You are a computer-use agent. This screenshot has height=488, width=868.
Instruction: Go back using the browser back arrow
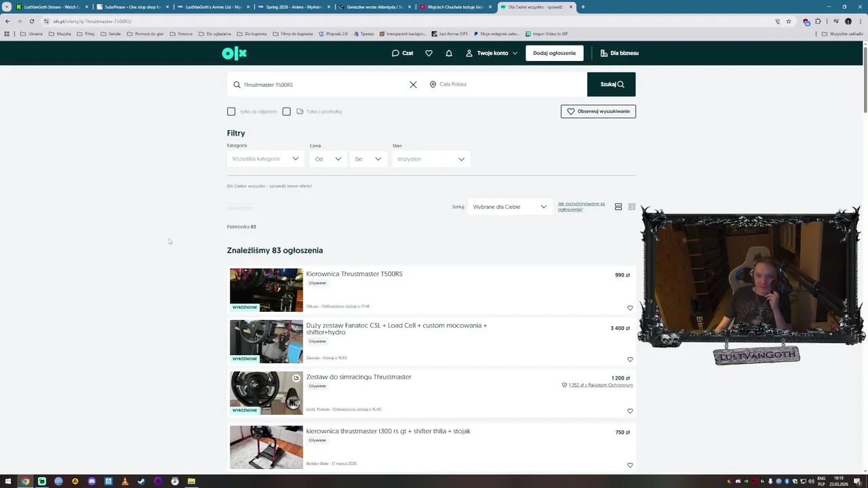(x=7, y=21)
